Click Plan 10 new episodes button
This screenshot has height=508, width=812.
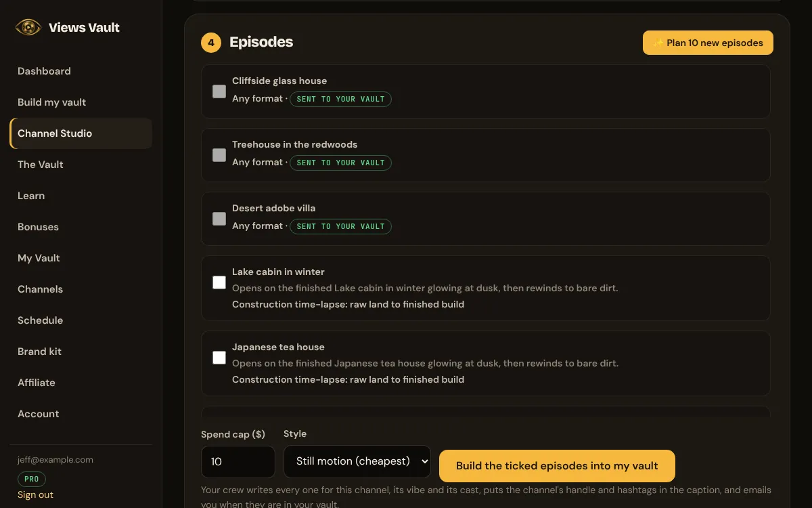coord(708,43)
